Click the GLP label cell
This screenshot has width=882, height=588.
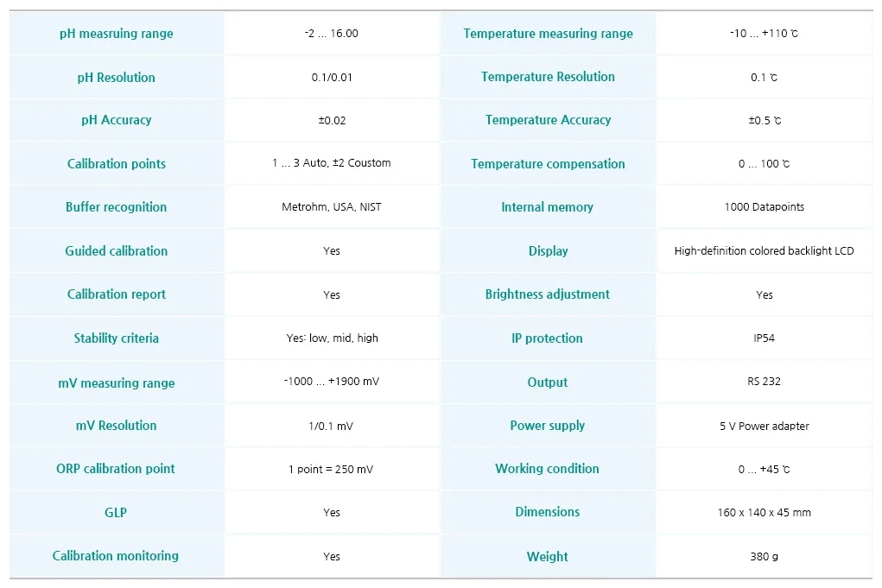tap(117, 512)
